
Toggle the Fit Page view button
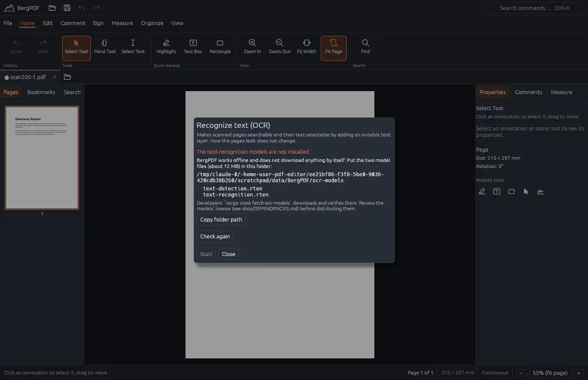tap(334, 48)
